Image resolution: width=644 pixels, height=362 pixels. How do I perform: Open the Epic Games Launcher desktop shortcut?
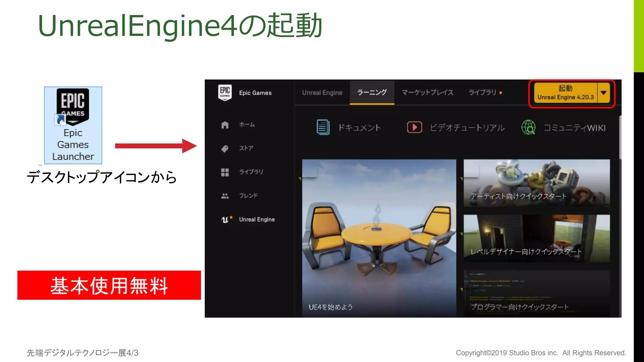pyautogui.click(x=73, y=125)
